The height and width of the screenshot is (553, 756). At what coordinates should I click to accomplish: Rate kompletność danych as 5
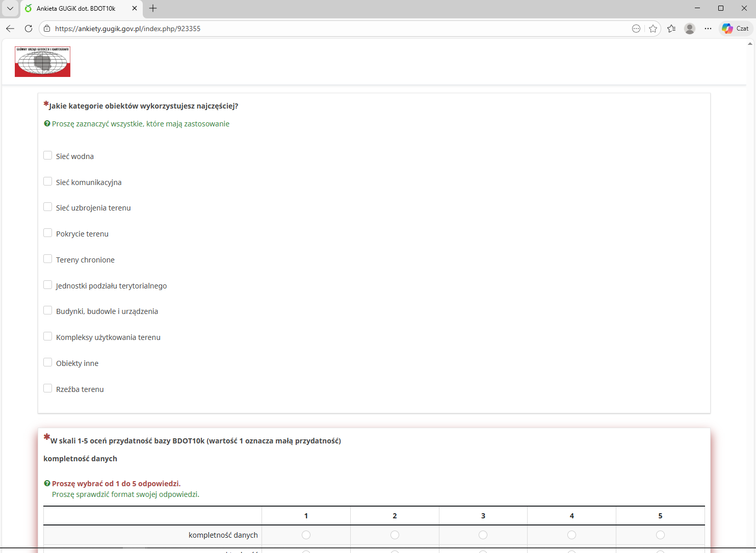coord(660,535)
